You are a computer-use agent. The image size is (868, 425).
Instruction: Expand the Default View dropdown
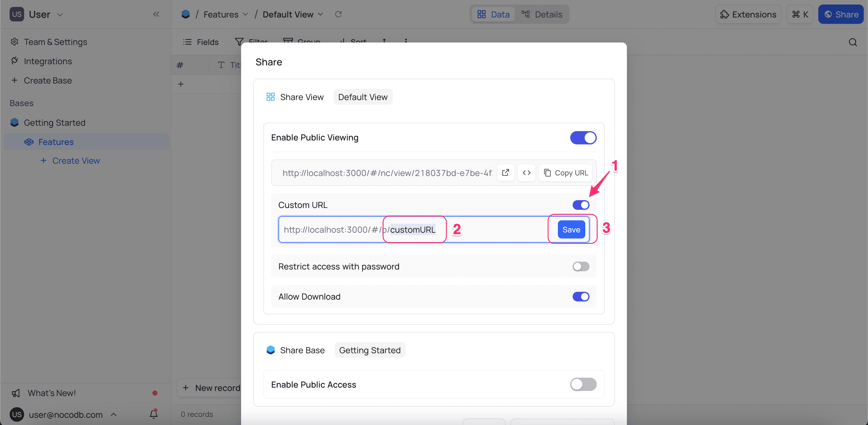[320, 14]
